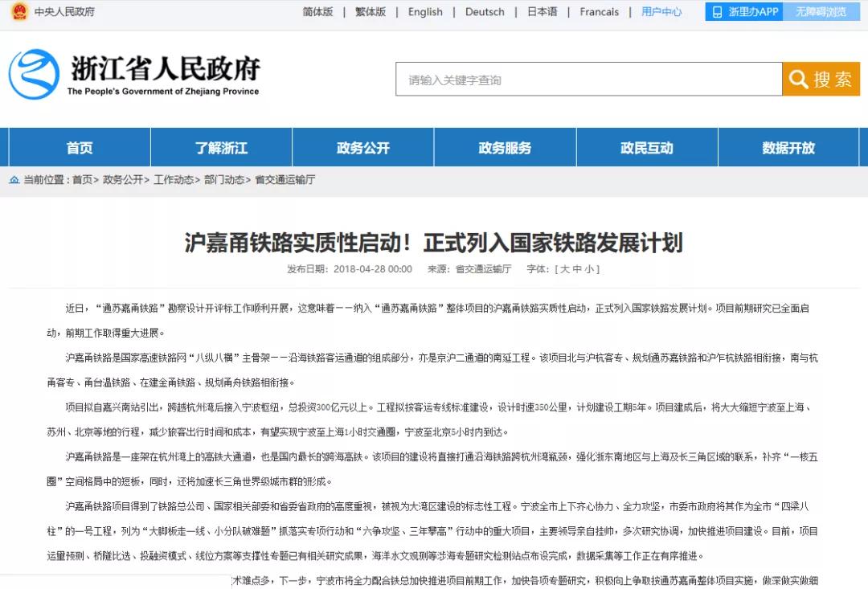
Task: Click 省交通运输厅 in the breadcrumb trail
Action: [286, 180]
